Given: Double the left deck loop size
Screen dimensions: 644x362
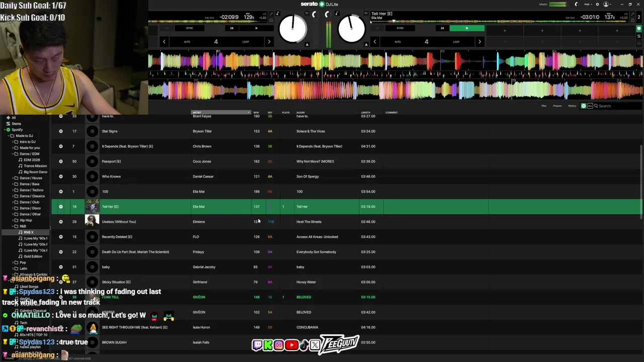Looking at the screenshot, I should (269, 42).
